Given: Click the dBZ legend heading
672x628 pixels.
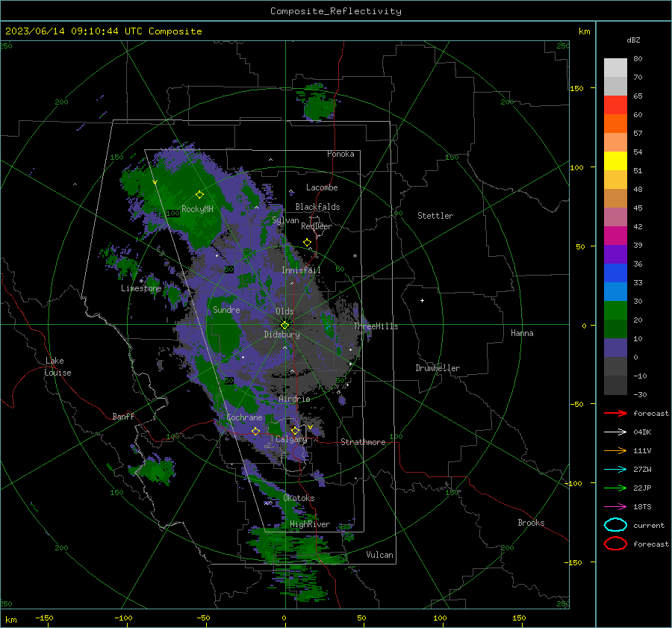Looking at the screenshot, I should (633, 40).
